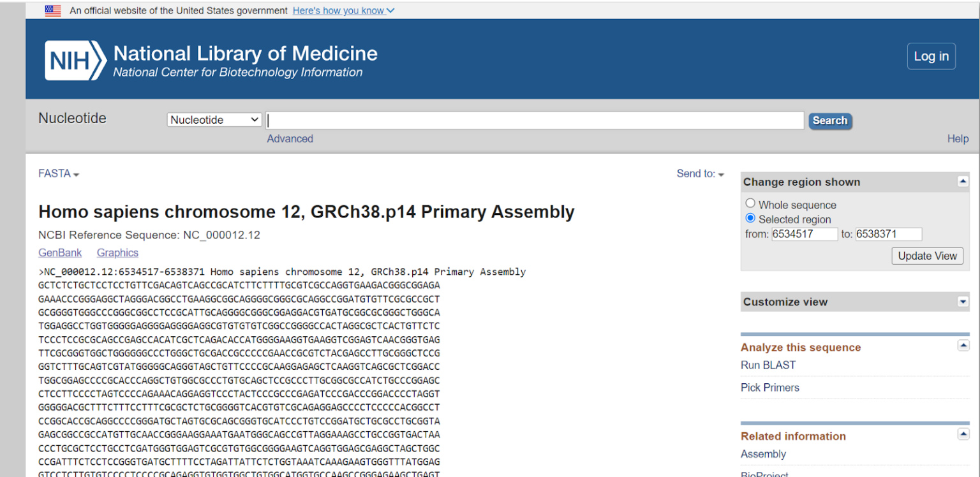The width and height of the screenshot is (980, 477).
Task: Open the Nucleotide database selector
Action: 214,119
